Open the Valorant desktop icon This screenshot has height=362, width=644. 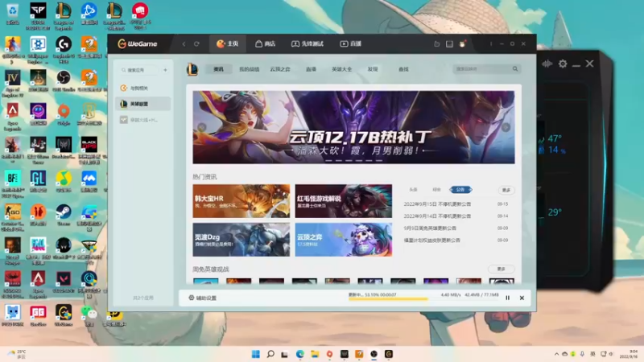pos(64,282)
